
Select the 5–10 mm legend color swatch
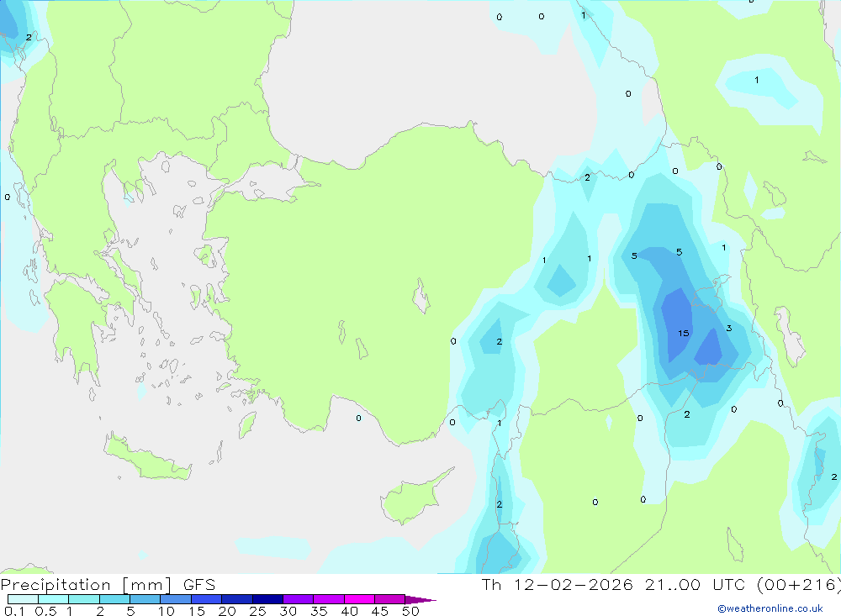tap(145, 599)
